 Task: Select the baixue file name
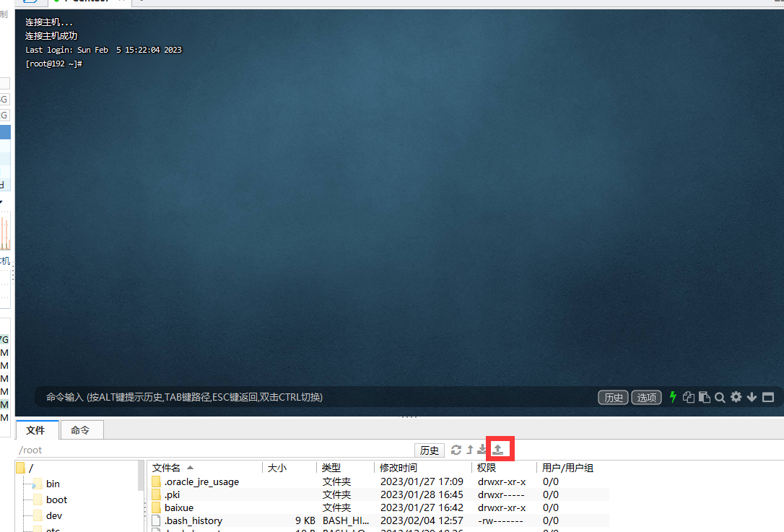[179, 507]
